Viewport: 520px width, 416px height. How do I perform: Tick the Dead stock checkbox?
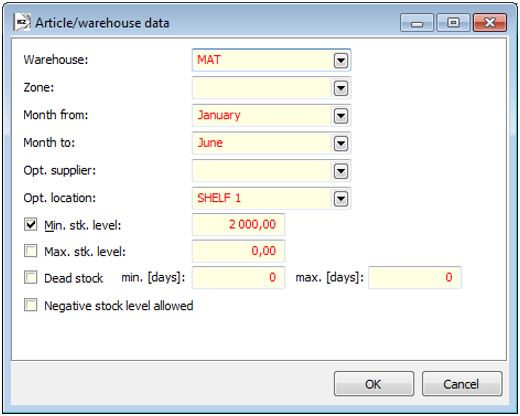click(x=31, y=277)
